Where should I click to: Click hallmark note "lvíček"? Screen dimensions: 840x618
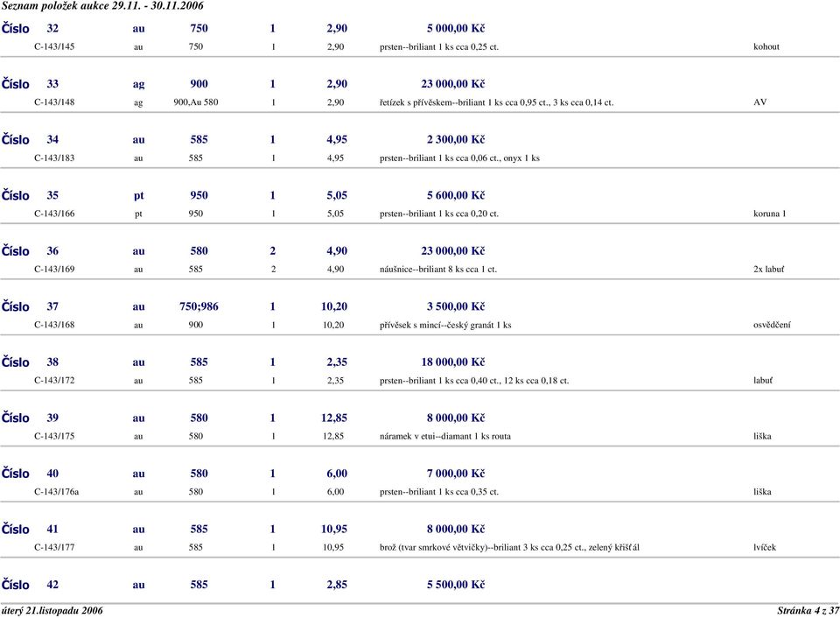pos(765,547)
